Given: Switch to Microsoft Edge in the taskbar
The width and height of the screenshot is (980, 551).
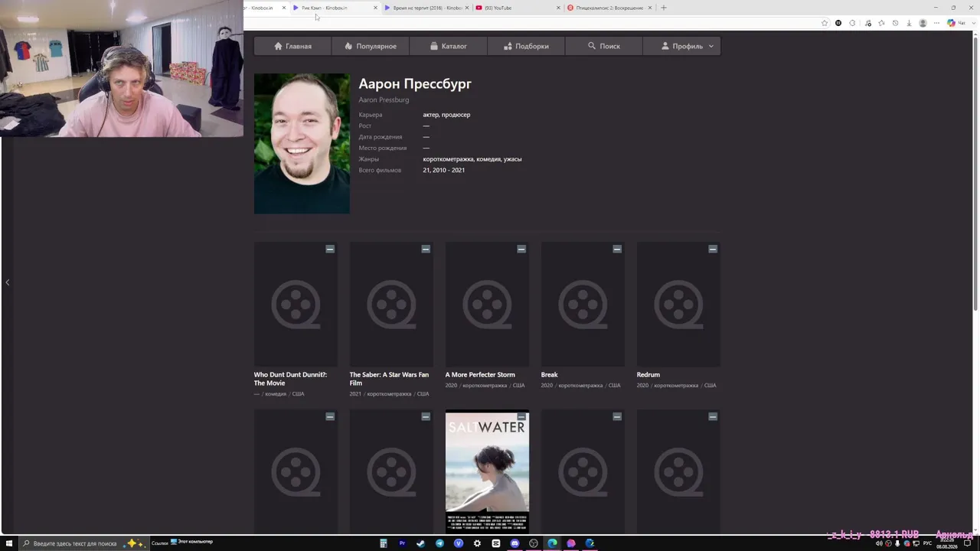Looking at the screenshot, I should (x=552, y=543).
